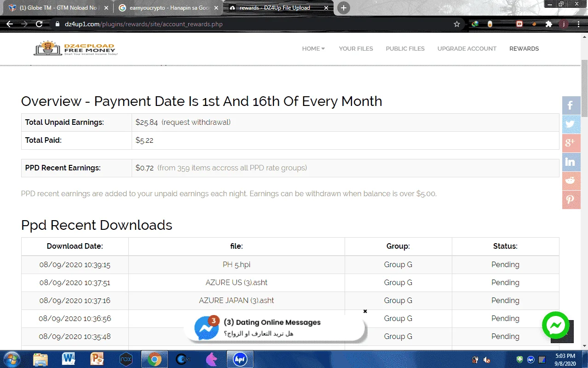Reload the page with the refresh icon
This screenshot has height=368, width=588.
point(39,24)
